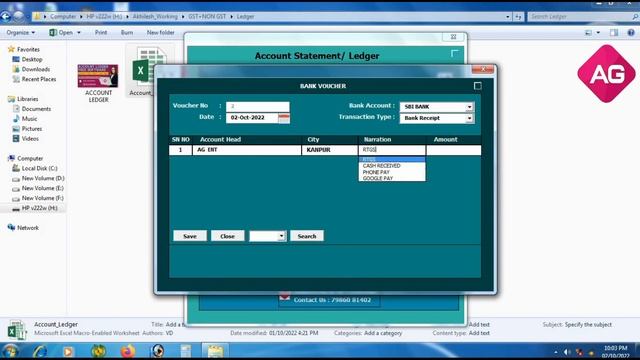
Task: Click the Explorer Forward arrow
Action: (19, 16)
